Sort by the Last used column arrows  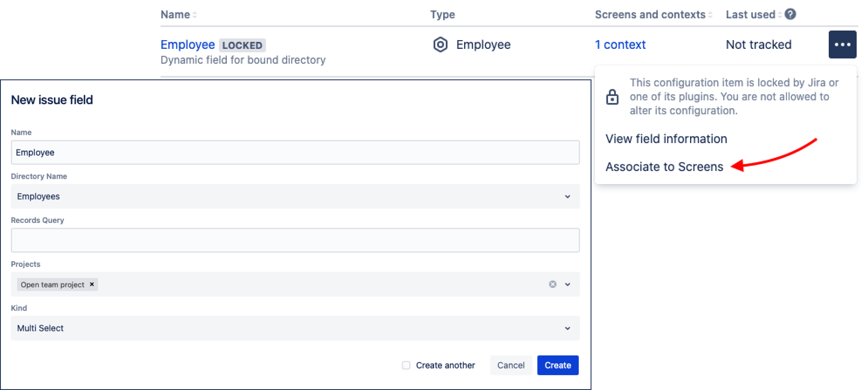click(779, 15)
